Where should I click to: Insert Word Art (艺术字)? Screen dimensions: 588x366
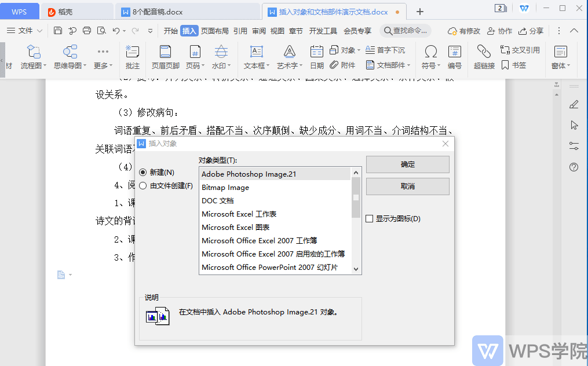(x=290, y=57)
